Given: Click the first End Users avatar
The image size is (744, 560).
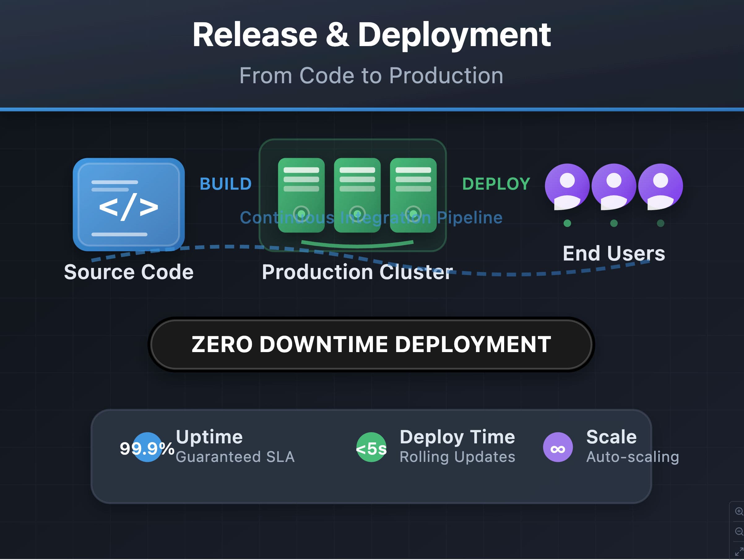Looking at the screenshot, I should coord(567,186).
